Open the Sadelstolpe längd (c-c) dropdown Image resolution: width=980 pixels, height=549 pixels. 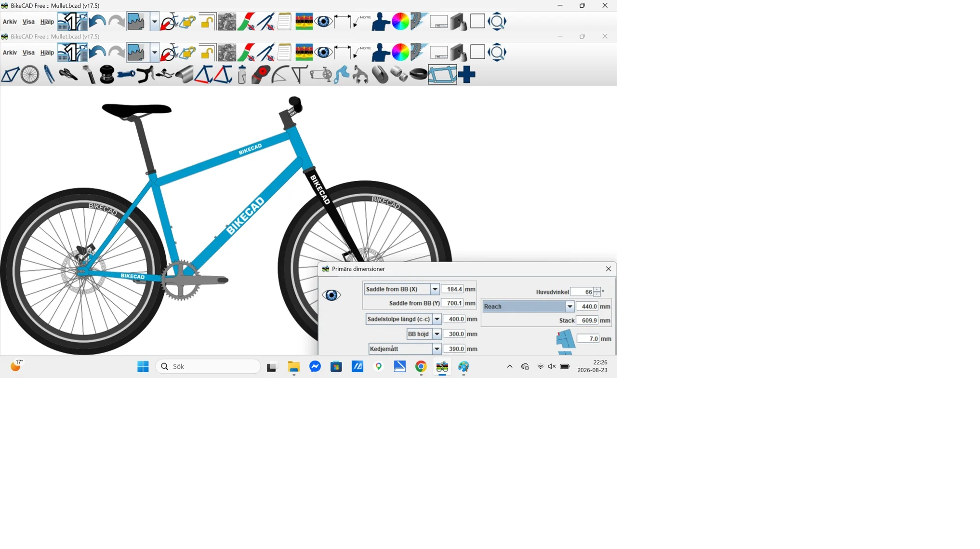437,319
